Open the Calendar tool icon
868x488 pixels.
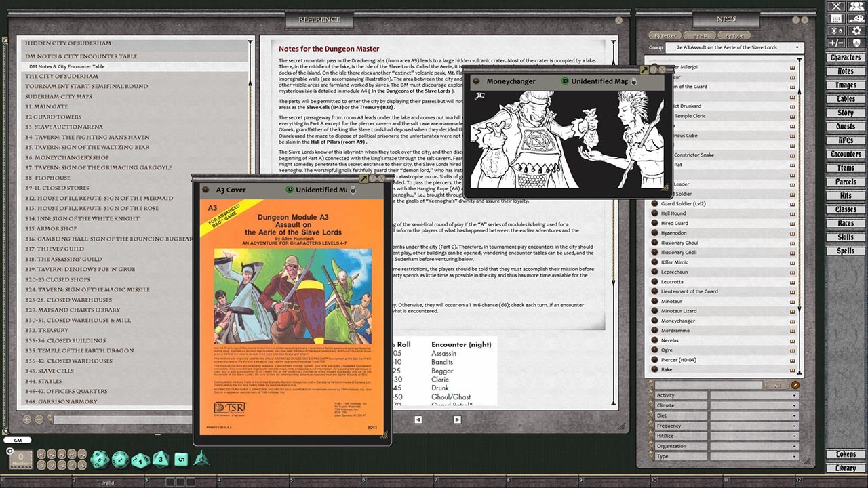tap(836, 18)
